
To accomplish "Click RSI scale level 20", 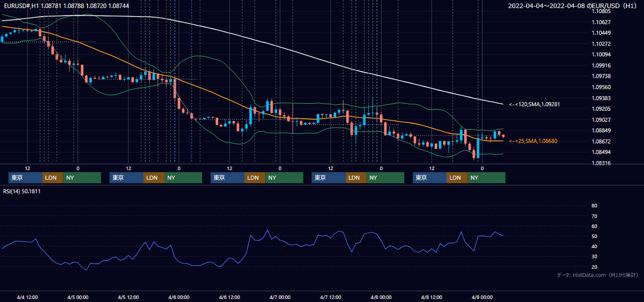I will (x=594, y=267).
